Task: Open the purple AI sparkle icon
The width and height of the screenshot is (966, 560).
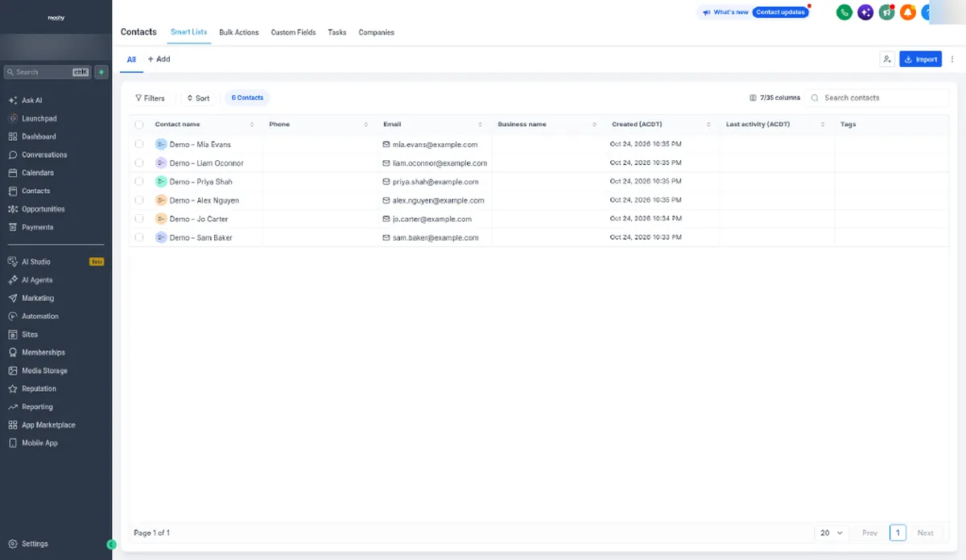Action: (865, 12)
